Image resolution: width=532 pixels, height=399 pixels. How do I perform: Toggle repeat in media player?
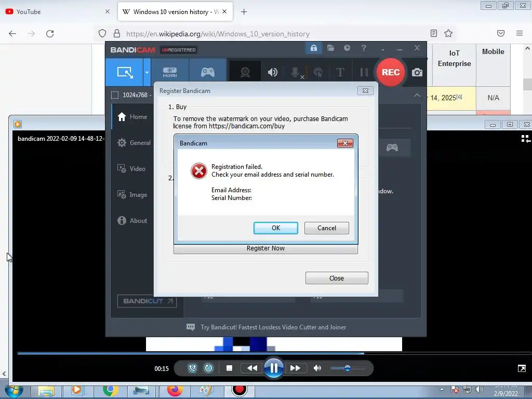coord(208,368)
